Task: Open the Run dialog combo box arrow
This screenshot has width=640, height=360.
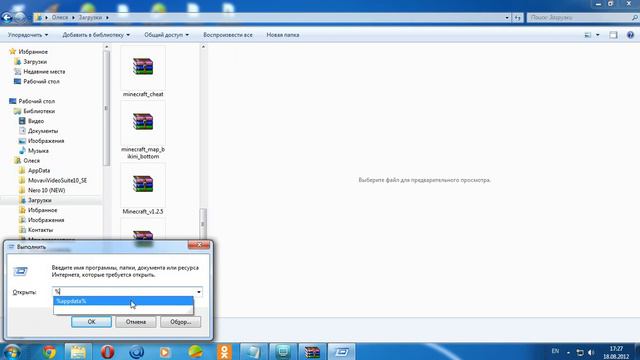Action: click(x=199, y=292)
